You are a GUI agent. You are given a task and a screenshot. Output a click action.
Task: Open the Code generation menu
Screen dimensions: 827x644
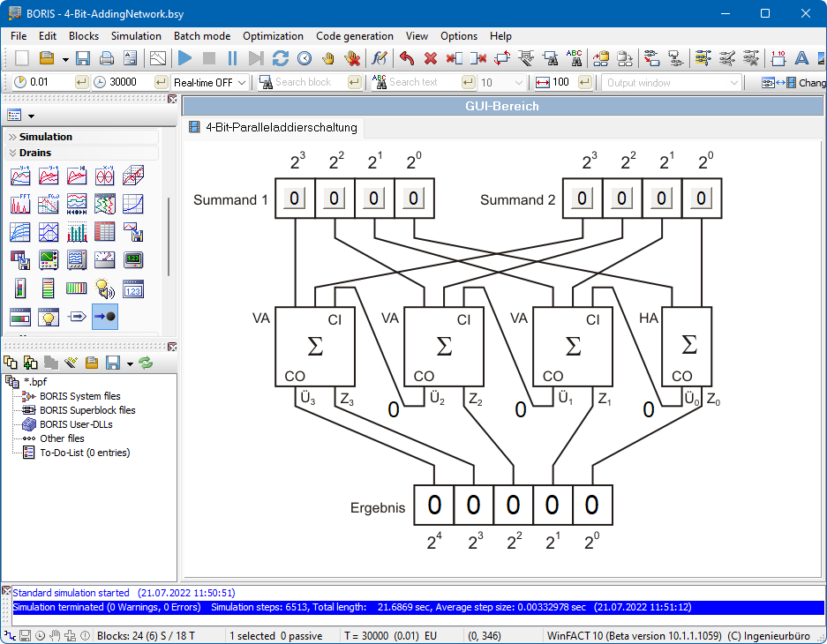click(x=354, y=36)
